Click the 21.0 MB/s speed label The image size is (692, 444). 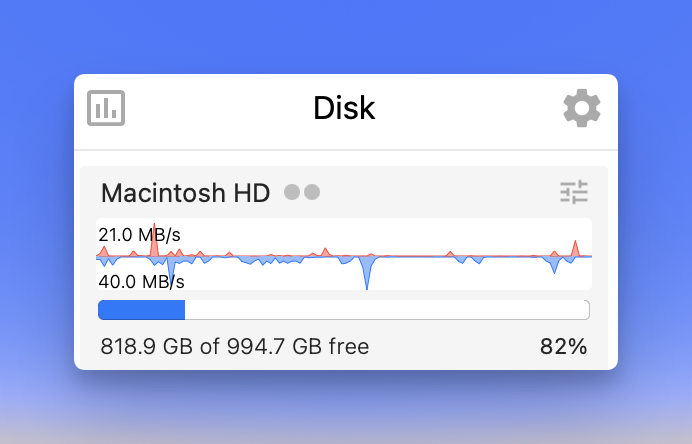point(140,235)
